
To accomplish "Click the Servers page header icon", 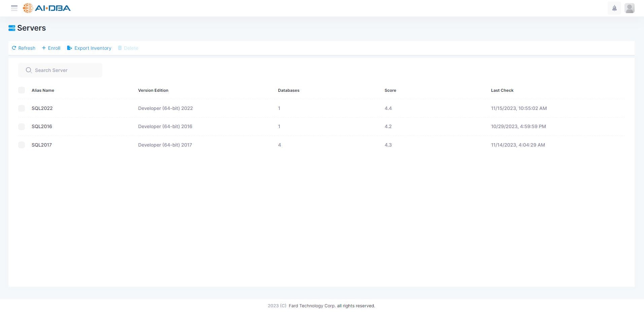I will (12, 28).
